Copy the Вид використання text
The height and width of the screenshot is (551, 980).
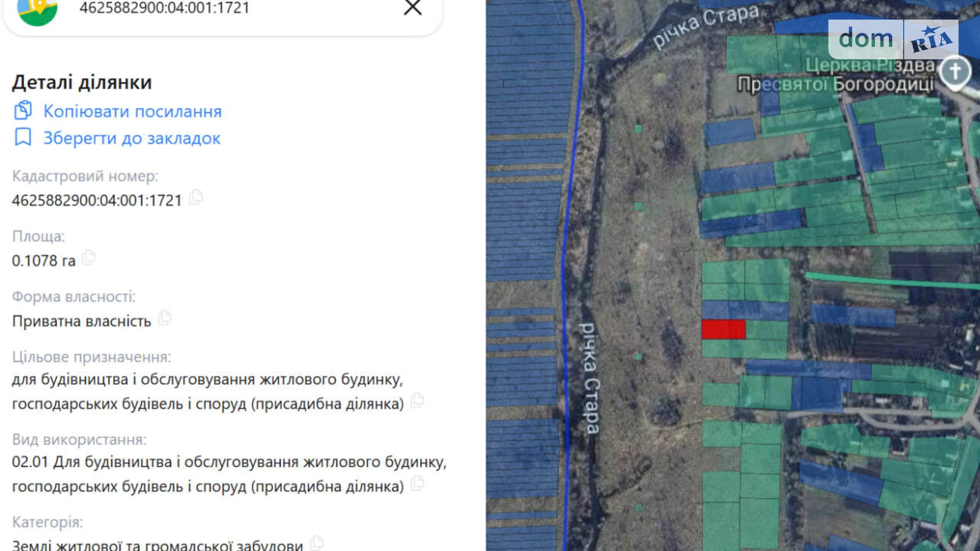[x=417, y=483]
